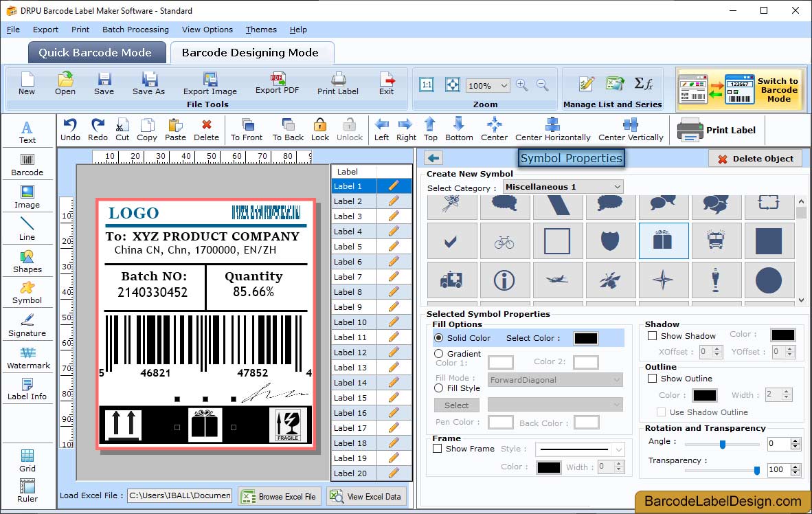Screen dimensions: 812x514
Task: Click the Cut icon
Action: coord(122,130)
